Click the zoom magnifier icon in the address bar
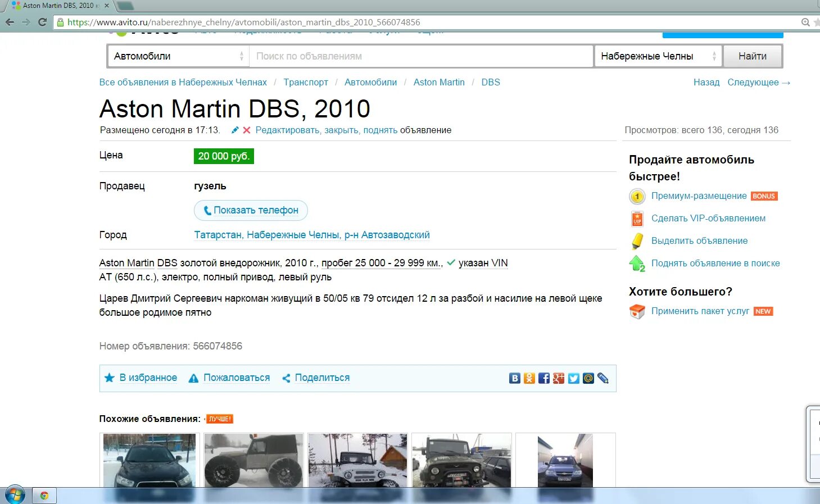820x504 pixels. coord(805,22)
